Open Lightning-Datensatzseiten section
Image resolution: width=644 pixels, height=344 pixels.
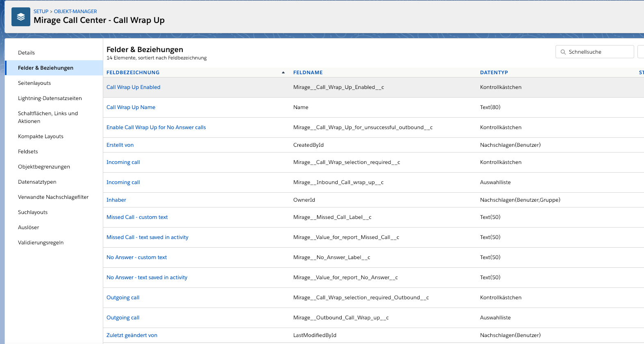pos(50,98)
